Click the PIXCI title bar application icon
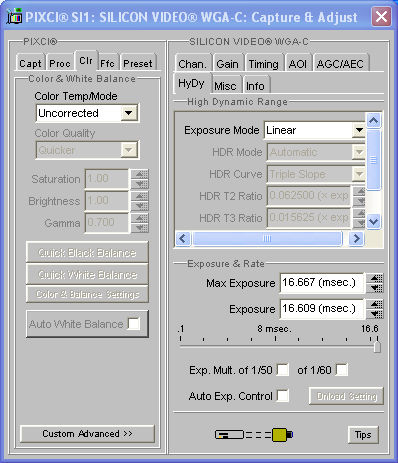This screenshot has height=463, width=398. coord(14,17)
